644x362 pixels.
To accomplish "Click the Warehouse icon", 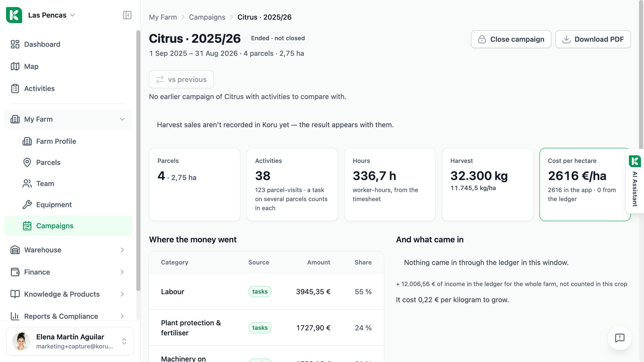I will tap(15, 250).
